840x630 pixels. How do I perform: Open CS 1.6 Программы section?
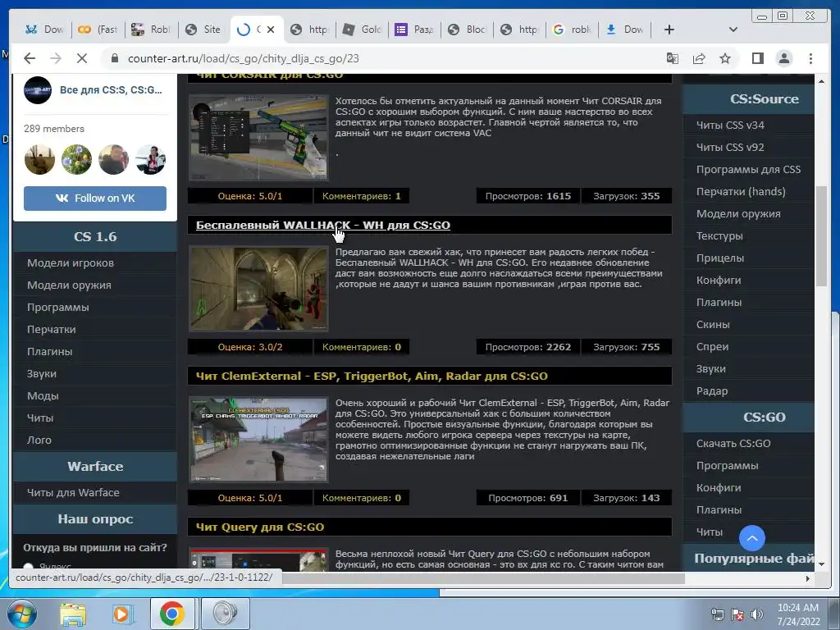58,308
